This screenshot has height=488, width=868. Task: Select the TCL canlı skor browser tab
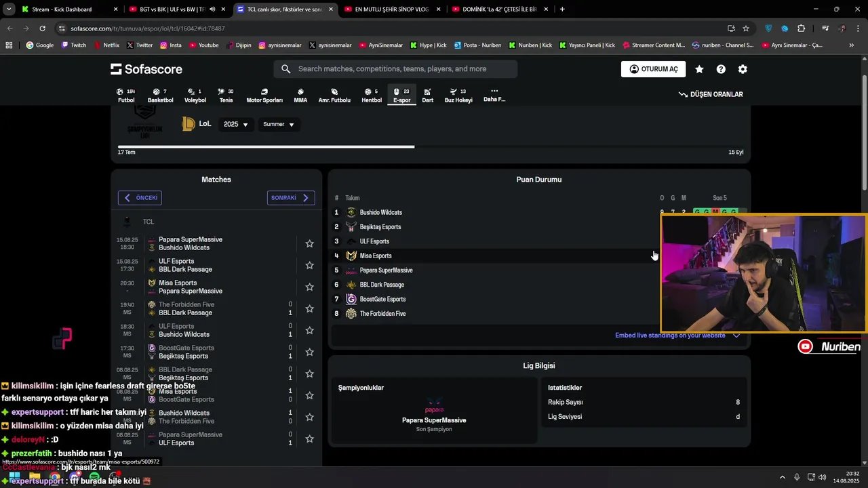285,9
